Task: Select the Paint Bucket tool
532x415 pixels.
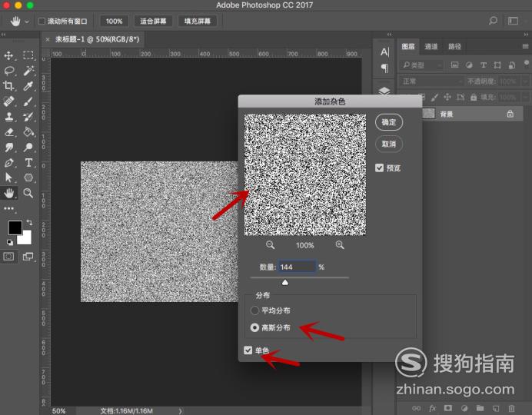Action: pos(28,132)
